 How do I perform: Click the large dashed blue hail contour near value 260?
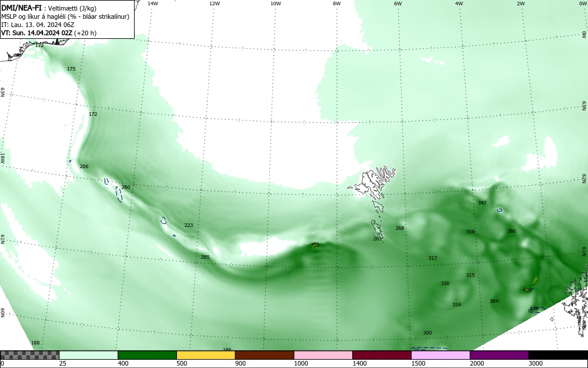(x=119, y=194)
